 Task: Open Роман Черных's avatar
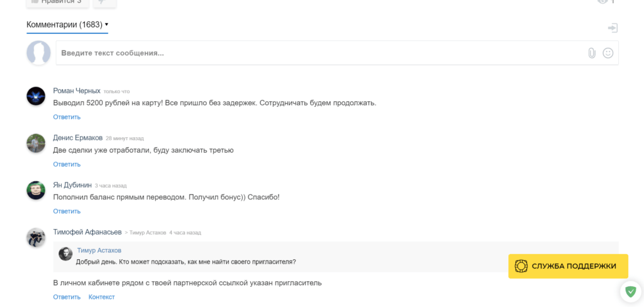click(36, 97)
